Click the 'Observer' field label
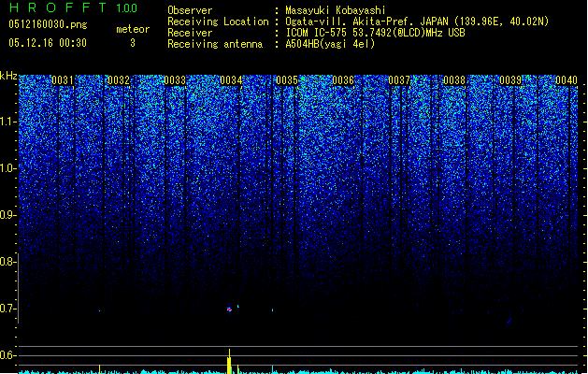This screenshot has height=374, width=588. (190, 10)
